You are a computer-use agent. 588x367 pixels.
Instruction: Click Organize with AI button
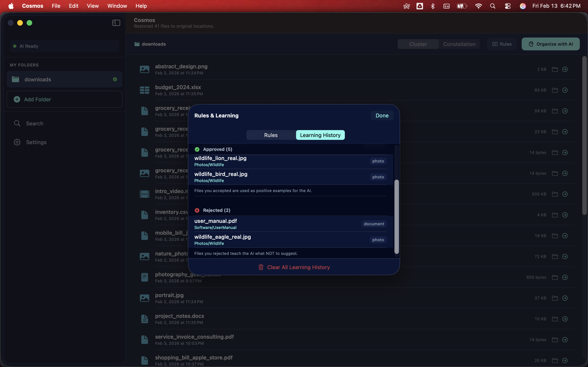coord(551,44)
